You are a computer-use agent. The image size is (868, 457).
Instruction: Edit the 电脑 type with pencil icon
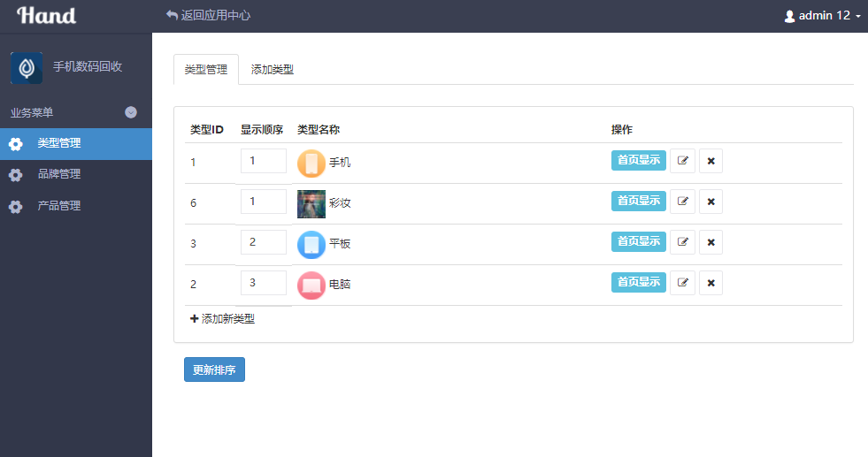682,283
